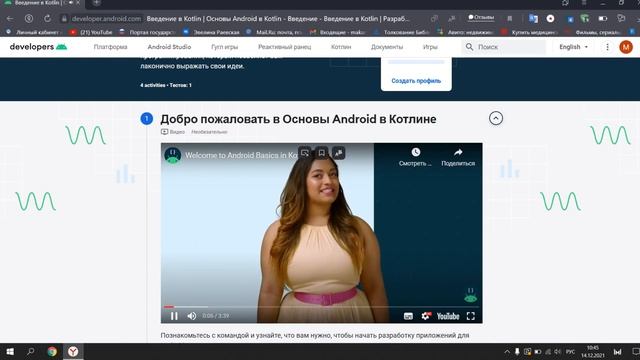Open the 'Реактивный ранец' nav tab
The width and height of the screenshot is (640, 360).
click(x=284, y=47)
